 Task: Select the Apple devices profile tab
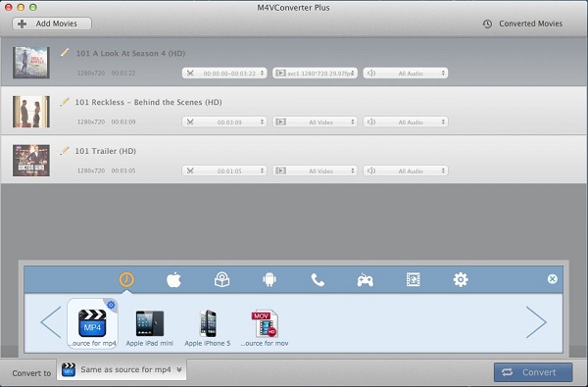click(x=173, y=280)
